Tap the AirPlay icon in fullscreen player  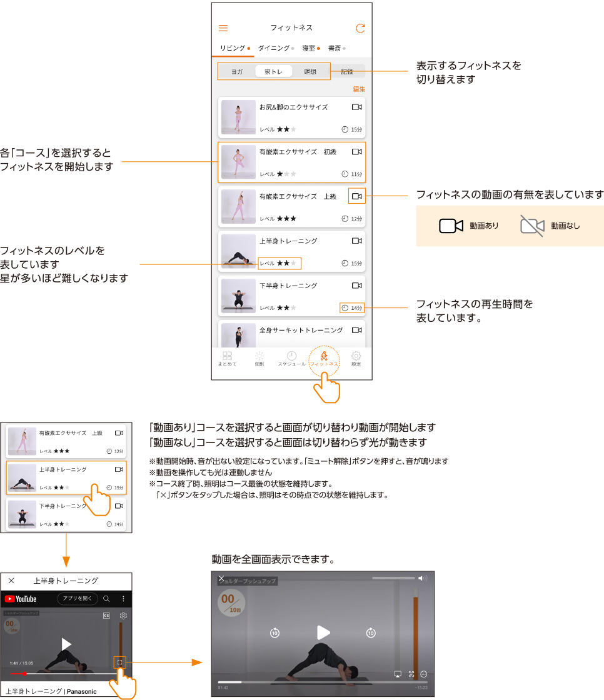click(x=398, y=674)
